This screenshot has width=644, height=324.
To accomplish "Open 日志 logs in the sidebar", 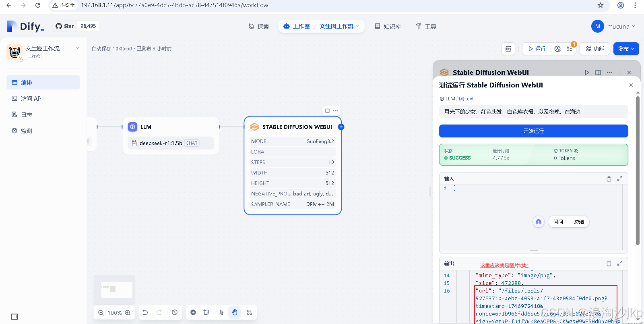I will (43, 114).
